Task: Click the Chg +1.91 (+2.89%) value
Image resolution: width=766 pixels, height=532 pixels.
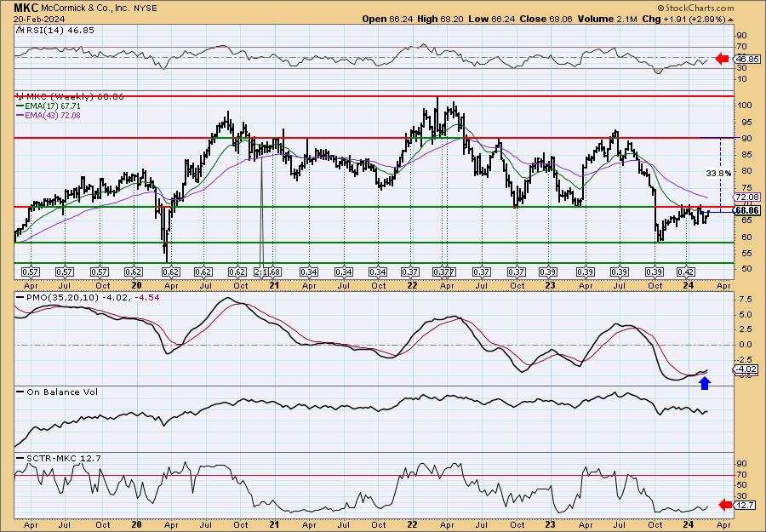Action: tap(683, 19)
